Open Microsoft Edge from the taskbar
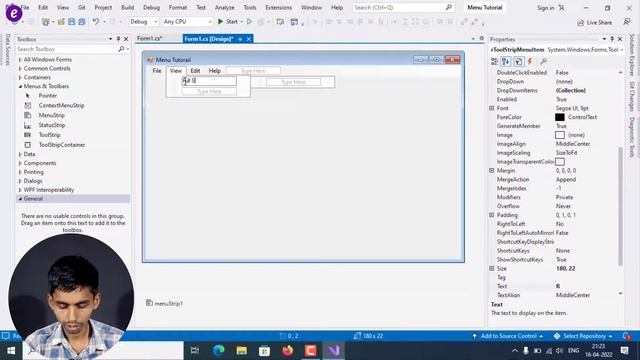The width and height of the screenshot is (640, 360). [219, 351]
